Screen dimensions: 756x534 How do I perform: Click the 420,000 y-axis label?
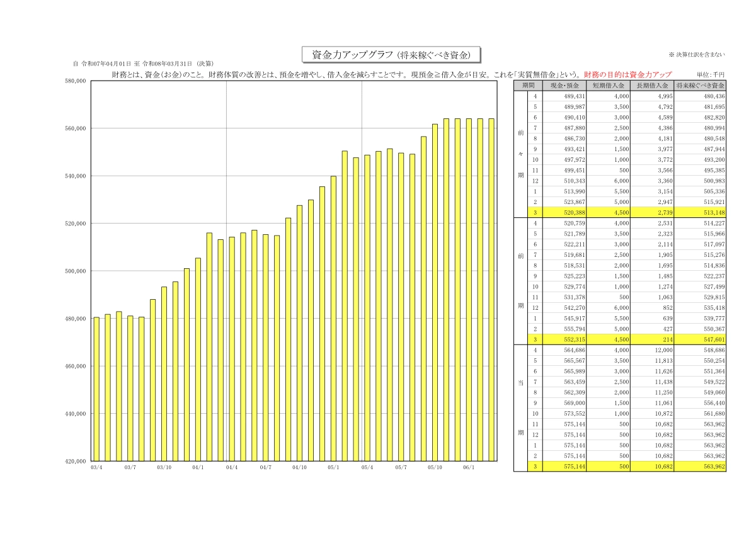pos(75,462)
